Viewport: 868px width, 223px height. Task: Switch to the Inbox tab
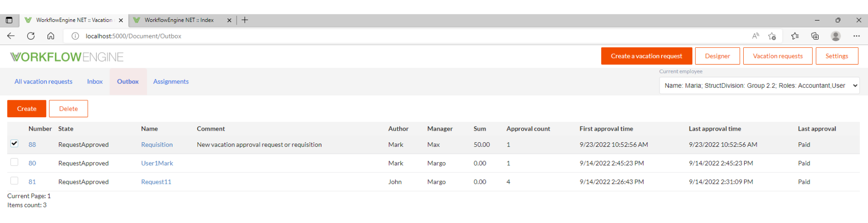(95, 82)
